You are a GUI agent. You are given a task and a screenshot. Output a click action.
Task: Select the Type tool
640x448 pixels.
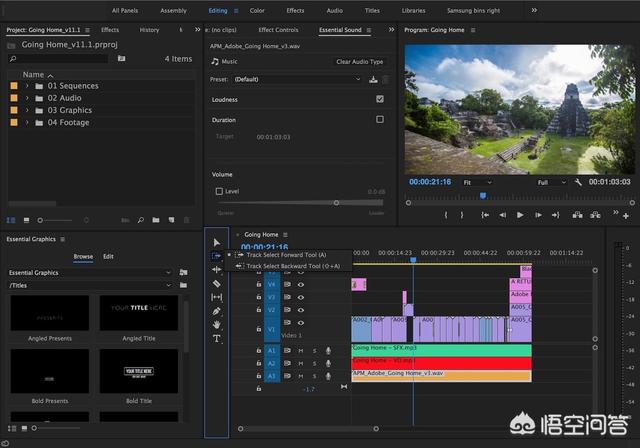point(217,339)
